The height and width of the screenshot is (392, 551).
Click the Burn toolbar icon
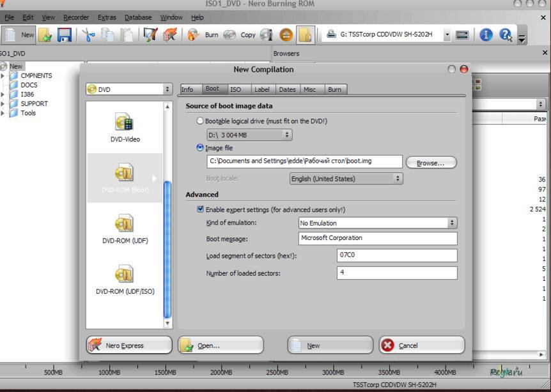tap(203, 35)
